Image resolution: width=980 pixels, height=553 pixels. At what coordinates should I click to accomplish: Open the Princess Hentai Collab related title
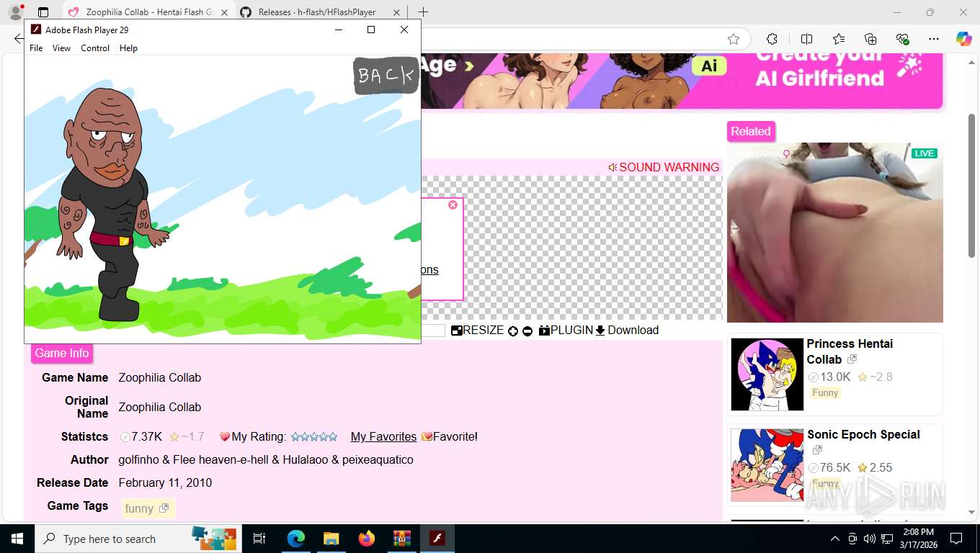click(850, 351)
